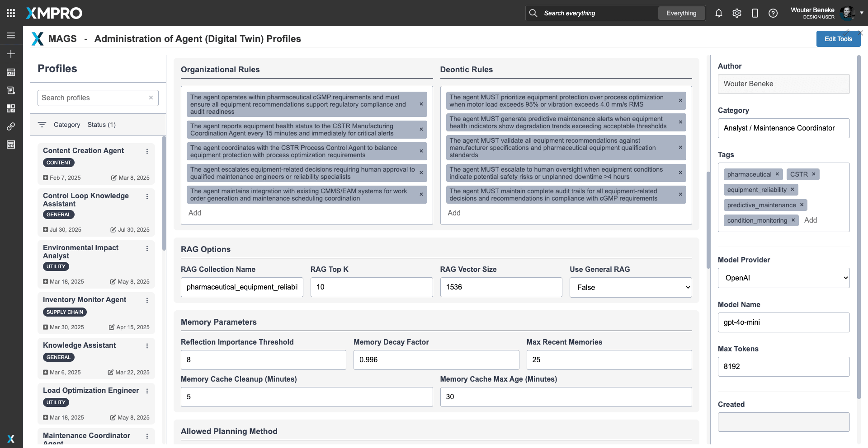Open Content Creation Agent options menu

coord(147,151)
